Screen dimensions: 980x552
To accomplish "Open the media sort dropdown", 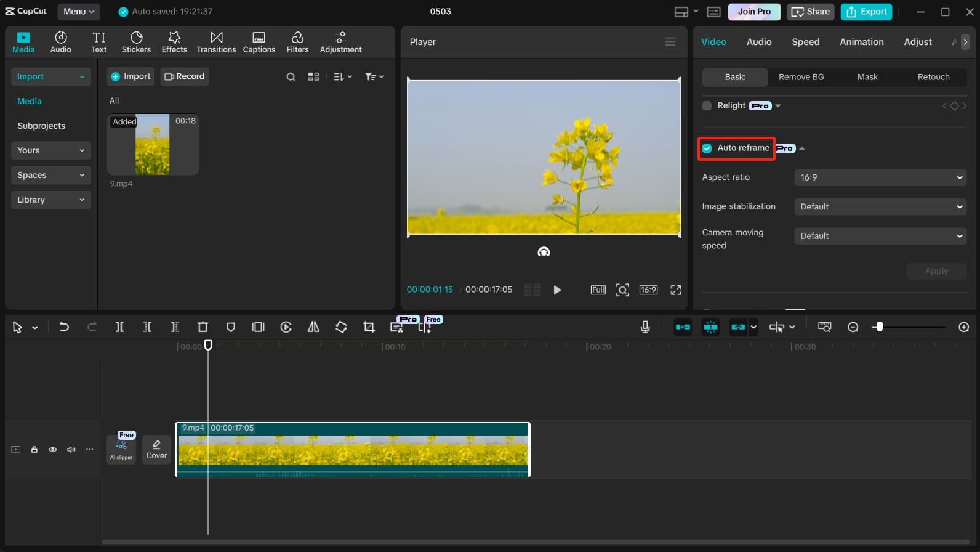I will 342,77.
